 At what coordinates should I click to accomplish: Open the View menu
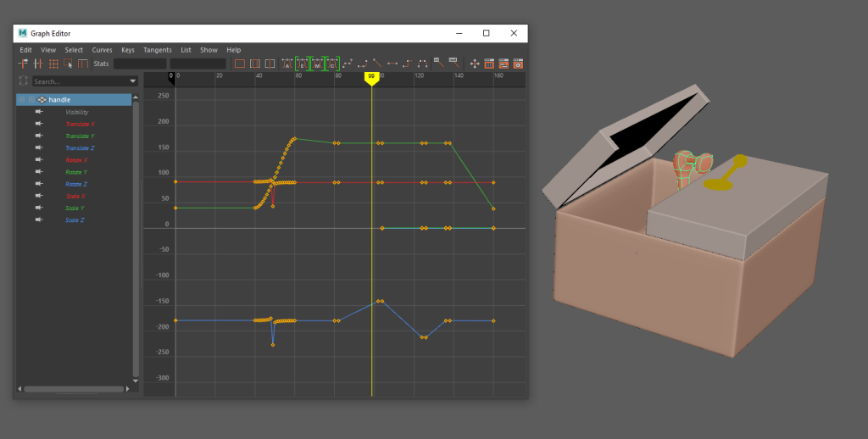click(48, 50)
